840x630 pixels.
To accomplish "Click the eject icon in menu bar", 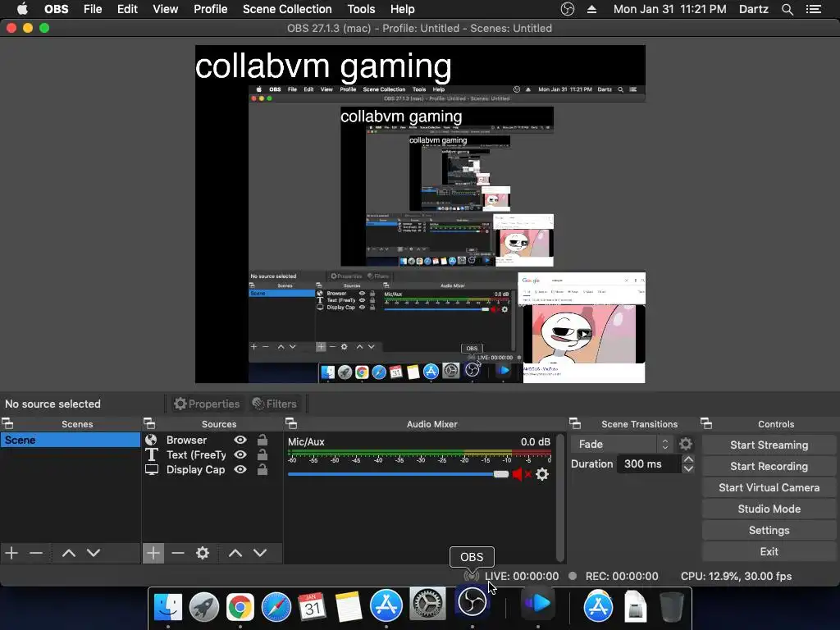I will click(x=592, y=9).
